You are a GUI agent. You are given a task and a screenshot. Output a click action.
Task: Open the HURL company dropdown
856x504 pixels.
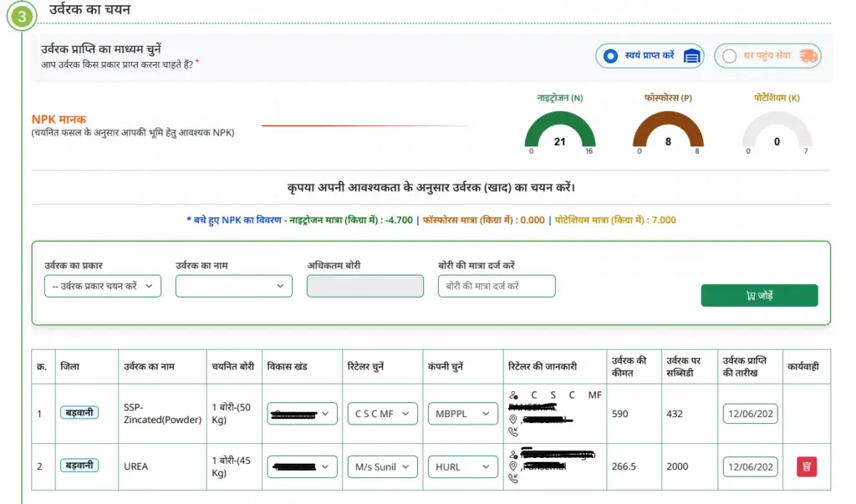pyautogui.click(x=463, y=467)
